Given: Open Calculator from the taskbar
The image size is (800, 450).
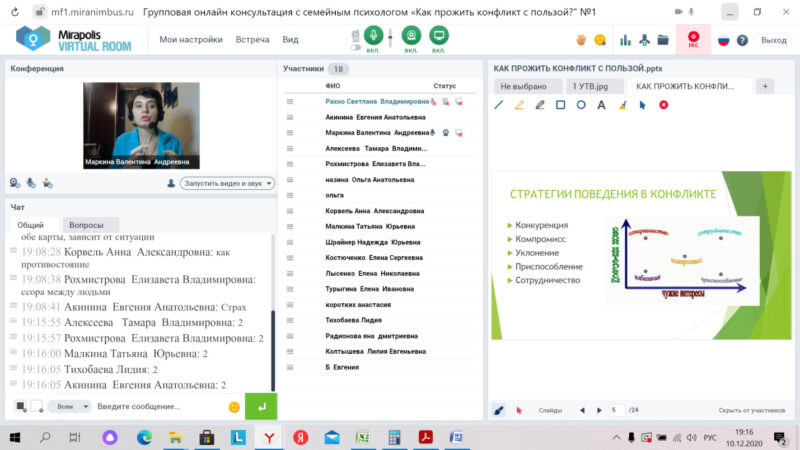Looking at the screenshot, I should [394, 437].
